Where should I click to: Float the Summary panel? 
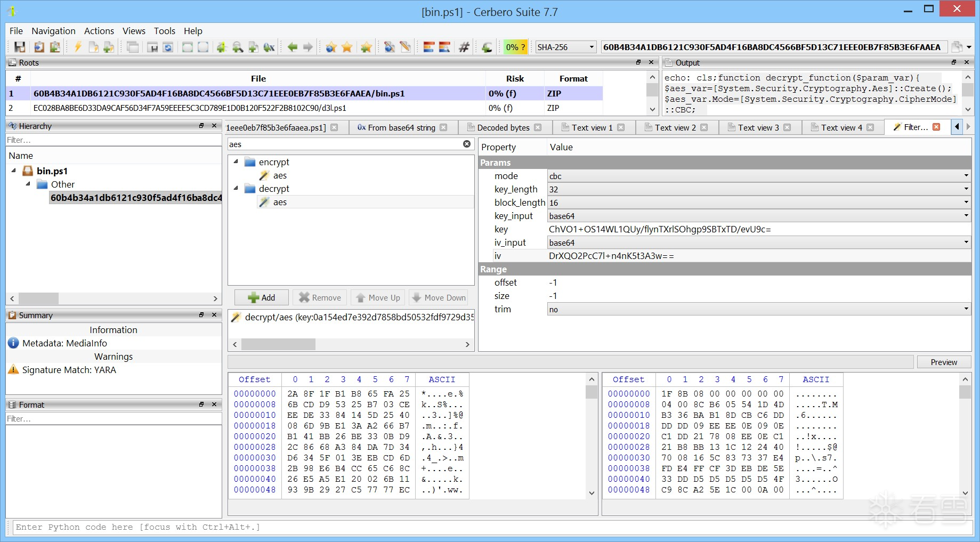pos(201,315)
